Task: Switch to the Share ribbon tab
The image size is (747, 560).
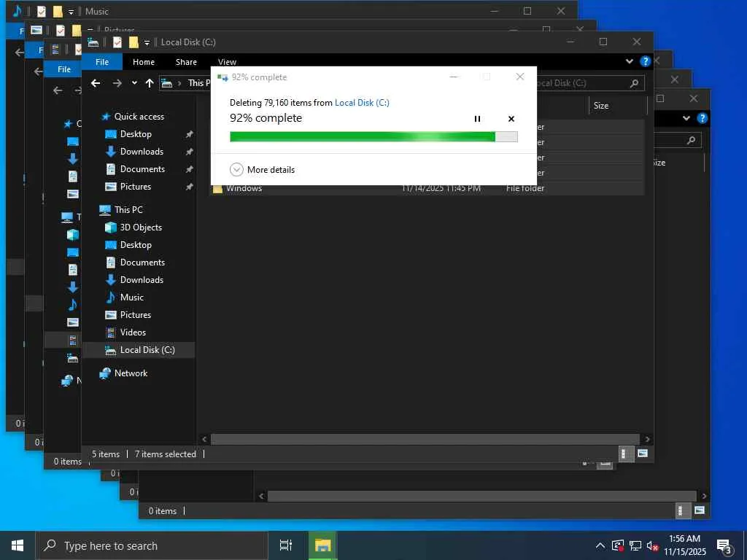Action: point(186,62)
